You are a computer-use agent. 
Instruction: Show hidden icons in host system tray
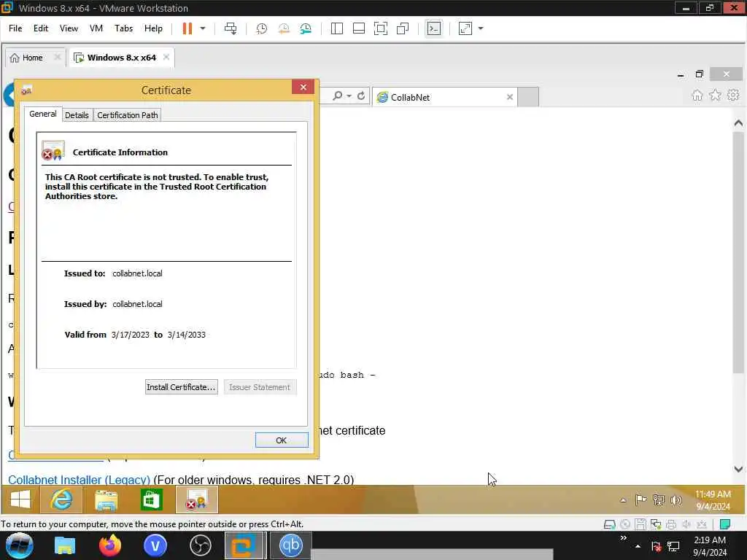pyautogui.click(x=638, y=545)
